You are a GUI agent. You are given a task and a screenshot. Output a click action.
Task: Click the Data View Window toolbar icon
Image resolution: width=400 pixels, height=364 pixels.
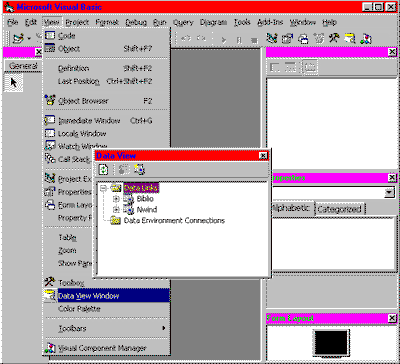(350, 38)
